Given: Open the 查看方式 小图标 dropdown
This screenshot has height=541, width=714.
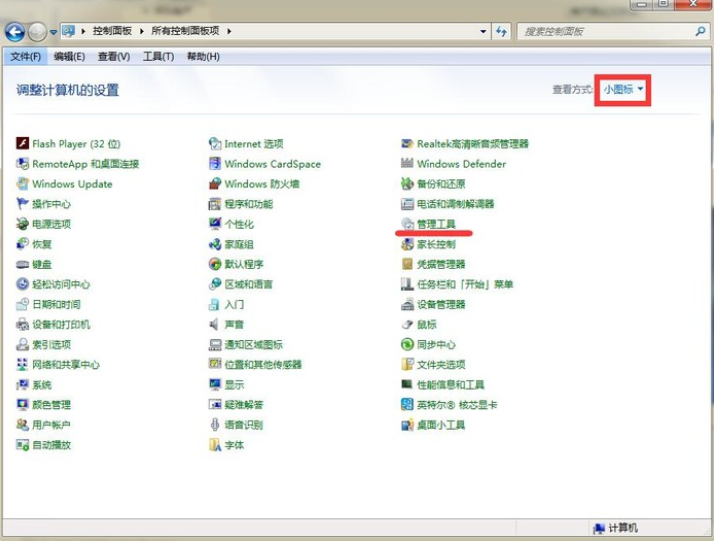Looking at the screenshot, I should (x=623, y=89).
